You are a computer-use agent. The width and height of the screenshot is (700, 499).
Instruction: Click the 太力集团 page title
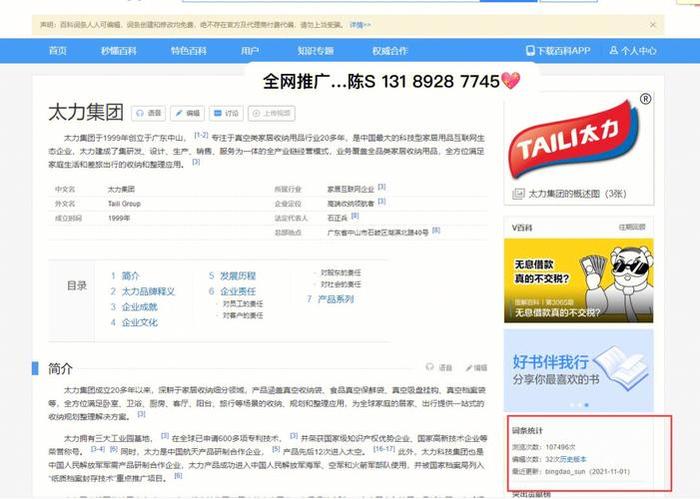(86, 112)
